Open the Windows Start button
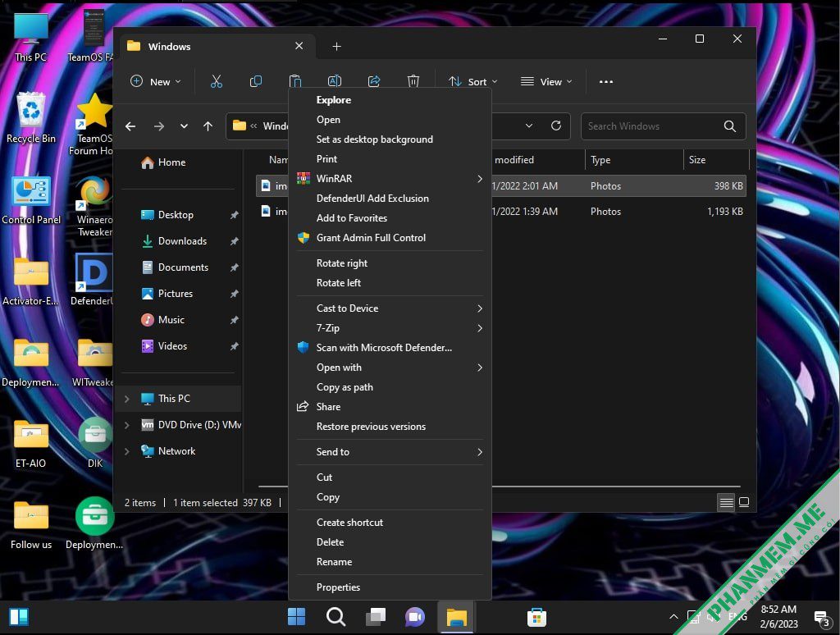 [296, 617]
